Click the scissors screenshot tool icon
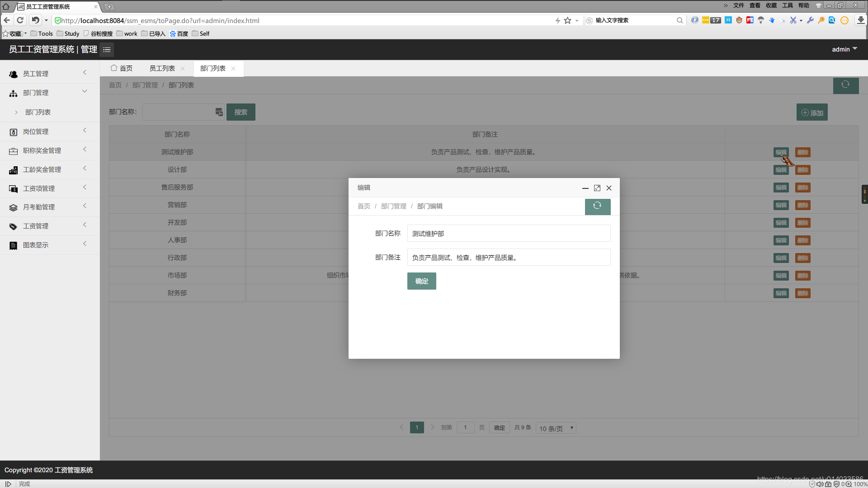Screen dimensions: 868x488 [x=793, y=20]
